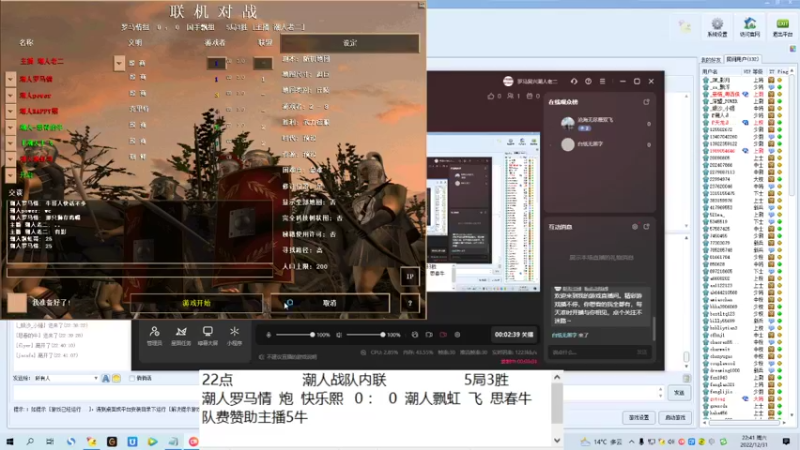This screenshot has height=450, width=800.
Task: Click the font A icon in the platform chat toolbar
Action: click(x=106, y=378)
